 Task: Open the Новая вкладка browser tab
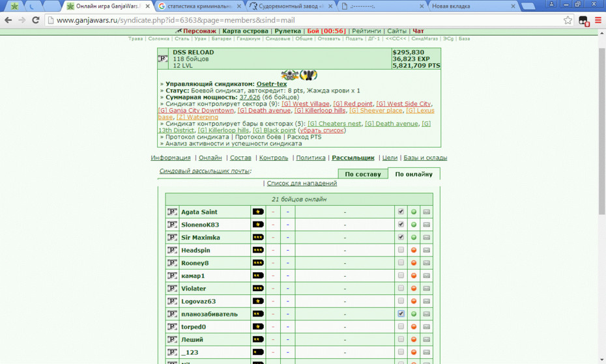coord(473,6)
